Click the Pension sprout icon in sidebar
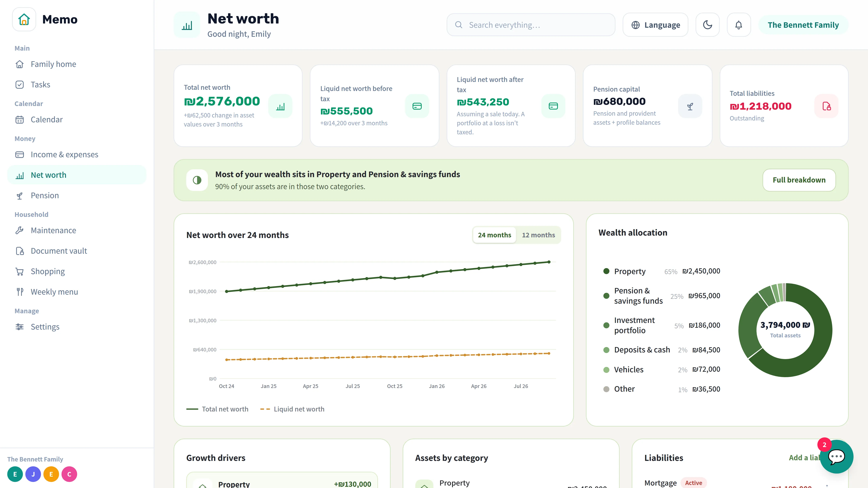868x488 pixels. (x=19, y=196)
